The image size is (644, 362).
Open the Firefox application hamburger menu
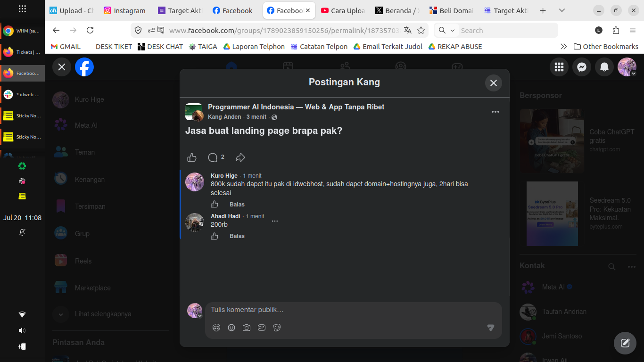633,30
